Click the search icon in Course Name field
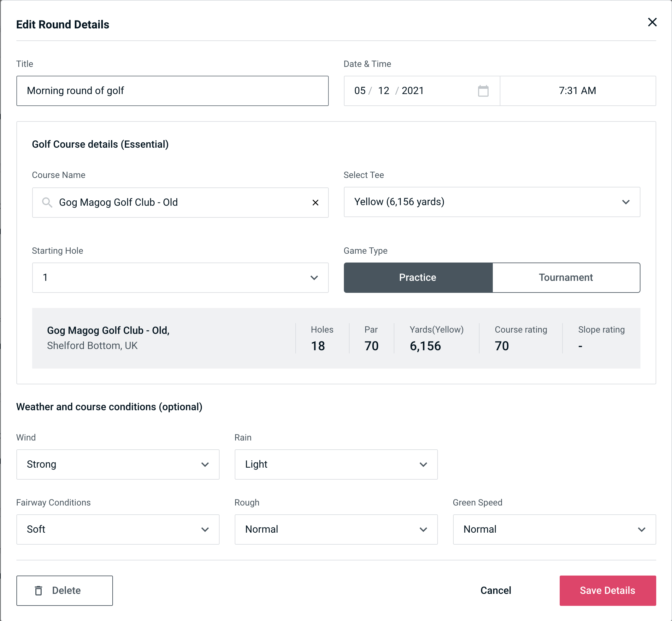 coord(46,202)
